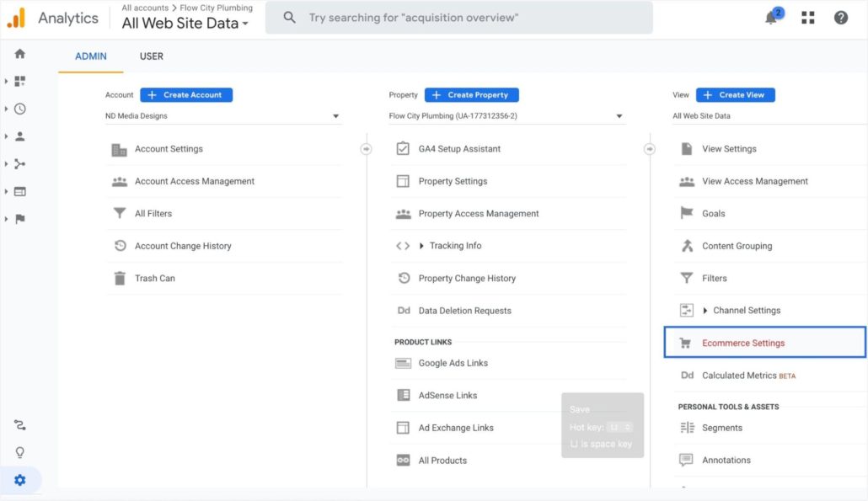Open Realtime clock icon in sidebar
The image size is (868, 501).
coord(20,109)
